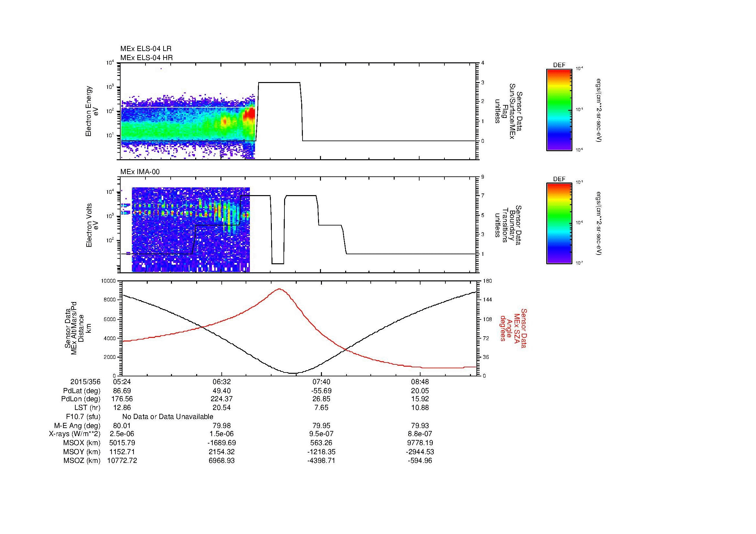The image size is (756, 534).
Task: Click the 'Electron Volts eV' axis label
Action: pos(92,225)
